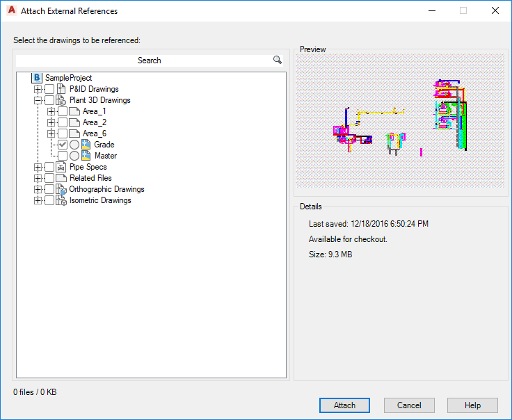Screen dimensions: 512x420
Task: Select the SampleProject root label
Action: point(69,78)
